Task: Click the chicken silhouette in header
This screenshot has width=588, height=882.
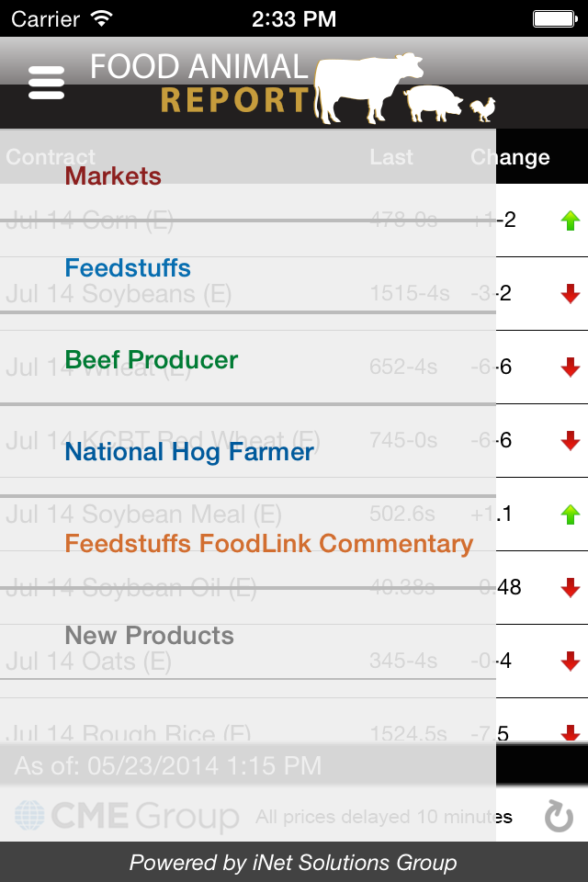Action: (482, 109)
